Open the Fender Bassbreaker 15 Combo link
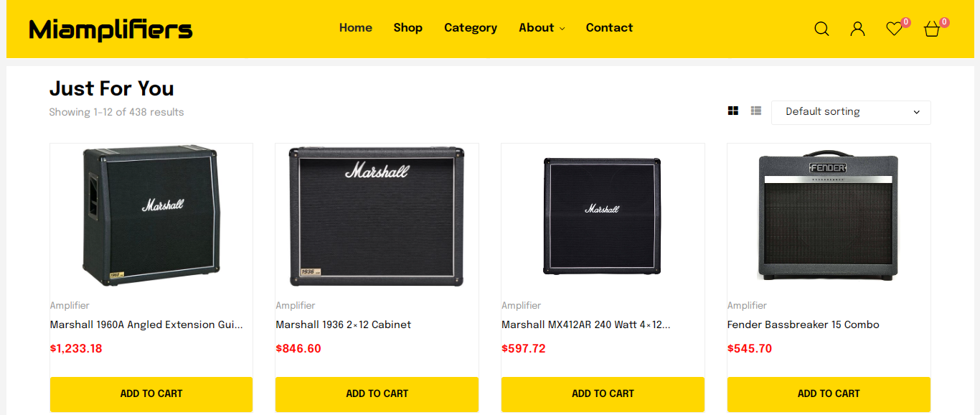The image size is (980, 415). coord(804,325)
